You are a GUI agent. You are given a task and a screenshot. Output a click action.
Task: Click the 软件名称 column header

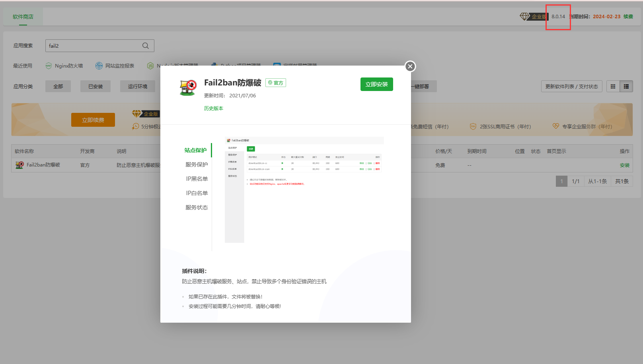pyautogui.click(x=24, y=151)
